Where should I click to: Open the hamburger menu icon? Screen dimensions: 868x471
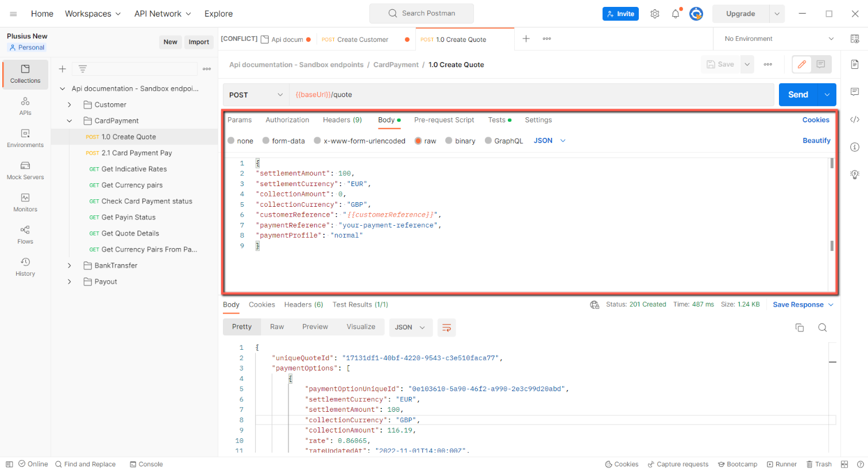[x=13, y=14]
